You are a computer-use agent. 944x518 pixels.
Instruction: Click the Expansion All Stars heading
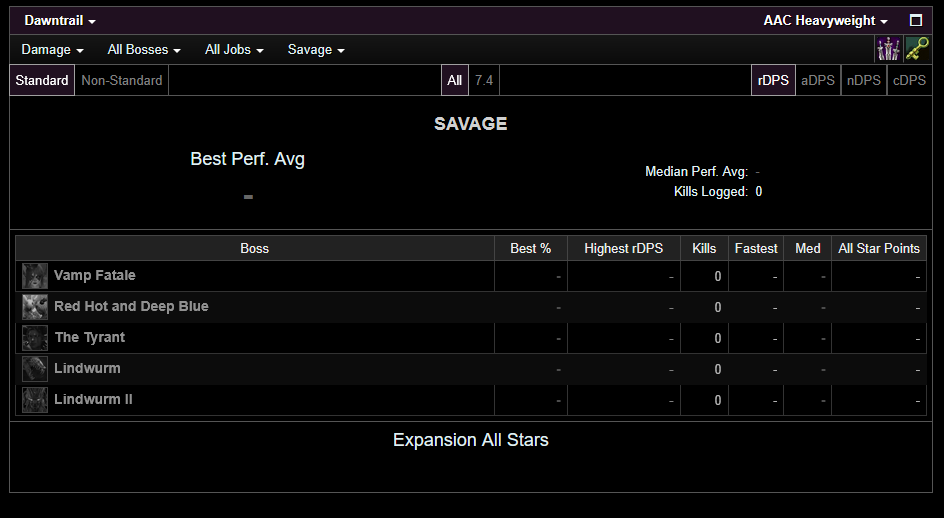click(471, 440)
